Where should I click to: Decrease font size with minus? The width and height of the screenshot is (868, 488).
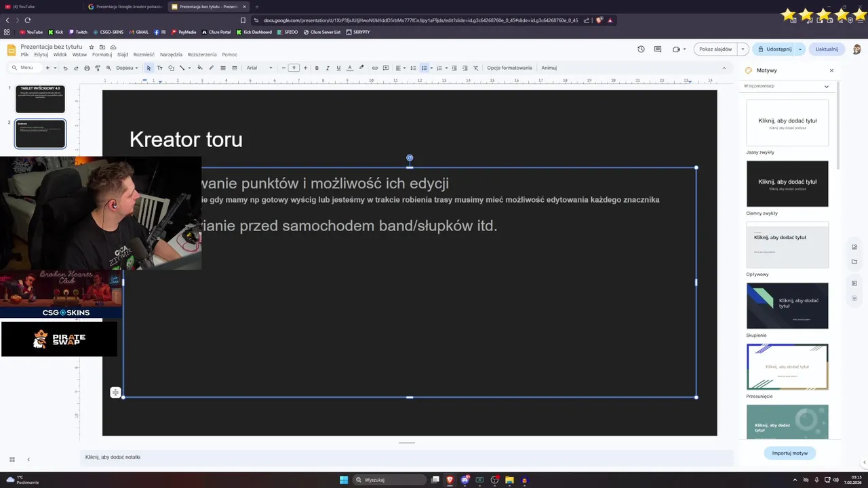[283, 68]
